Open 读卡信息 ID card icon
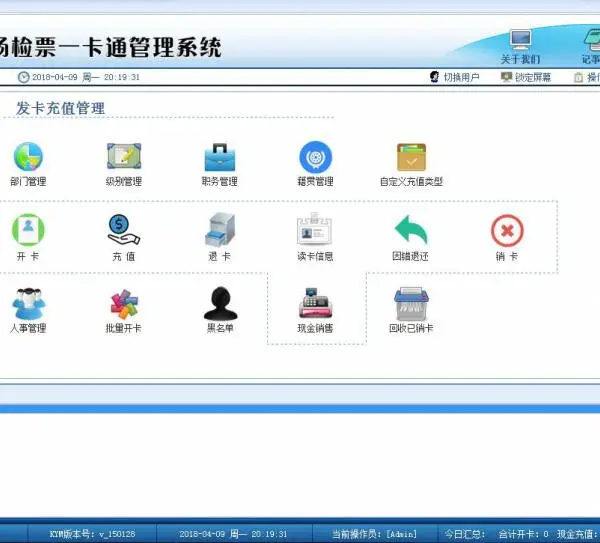This screenshot has width=600, height=543. (315, 230)
